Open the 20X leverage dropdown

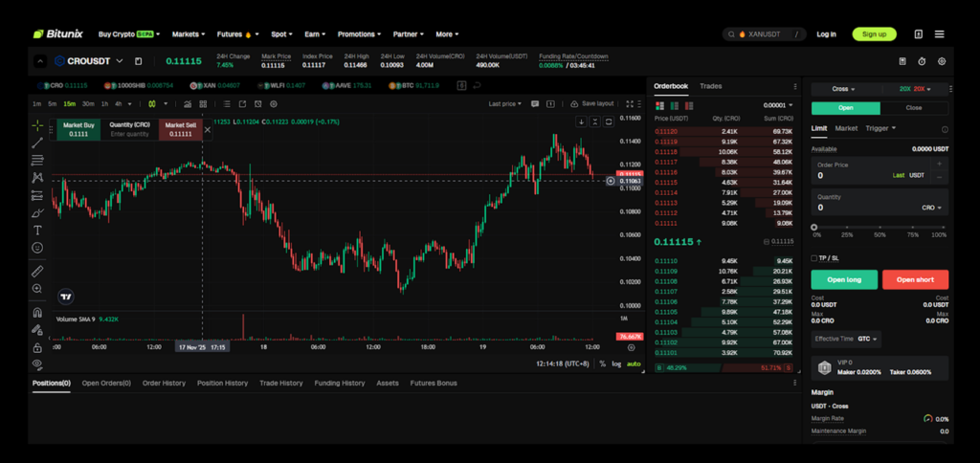[915, 89]
